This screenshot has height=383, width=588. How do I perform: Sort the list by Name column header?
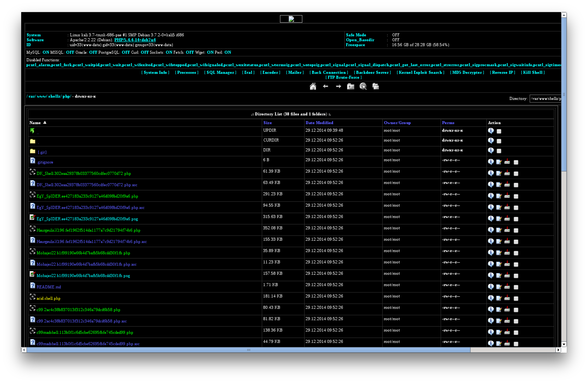point(35,123)
